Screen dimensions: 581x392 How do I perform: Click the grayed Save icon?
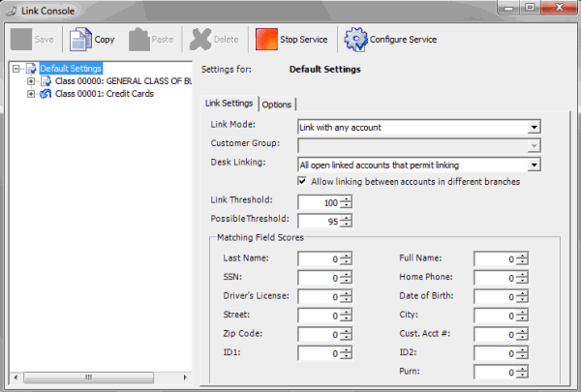click(21, 40)
